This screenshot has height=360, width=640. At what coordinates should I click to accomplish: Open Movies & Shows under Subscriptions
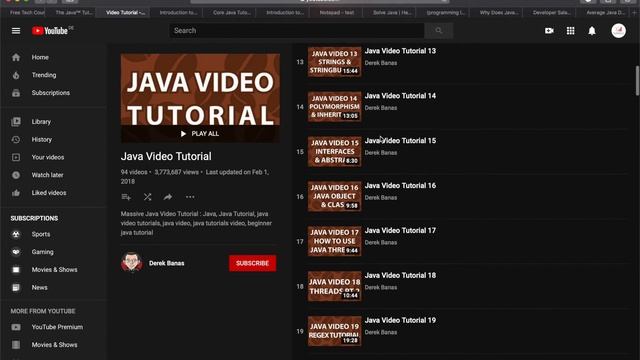pos(54,270)
